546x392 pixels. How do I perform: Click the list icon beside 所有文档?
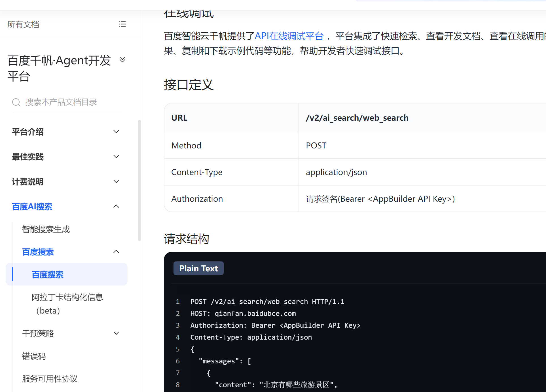tap(122, 24)
